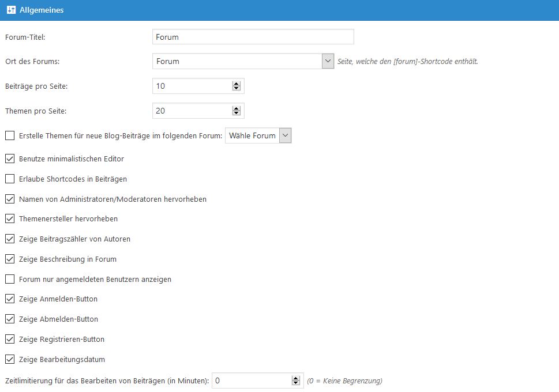This screenshot has width=559, height=392.
Task: Check Forum nur angemeldeten Benutzern anzeigen
Action: pos(10,279)
